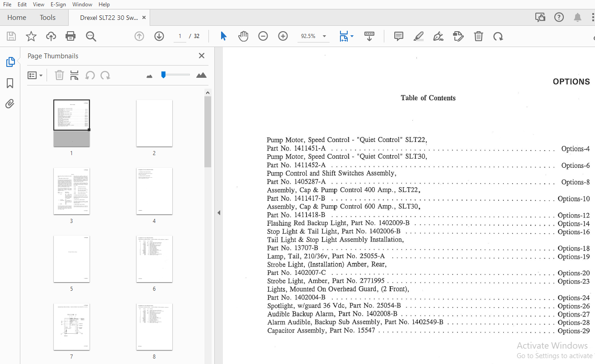Adjust the thumbnail size slider
This screenshot has height=364, width=595.
[164, 75]
